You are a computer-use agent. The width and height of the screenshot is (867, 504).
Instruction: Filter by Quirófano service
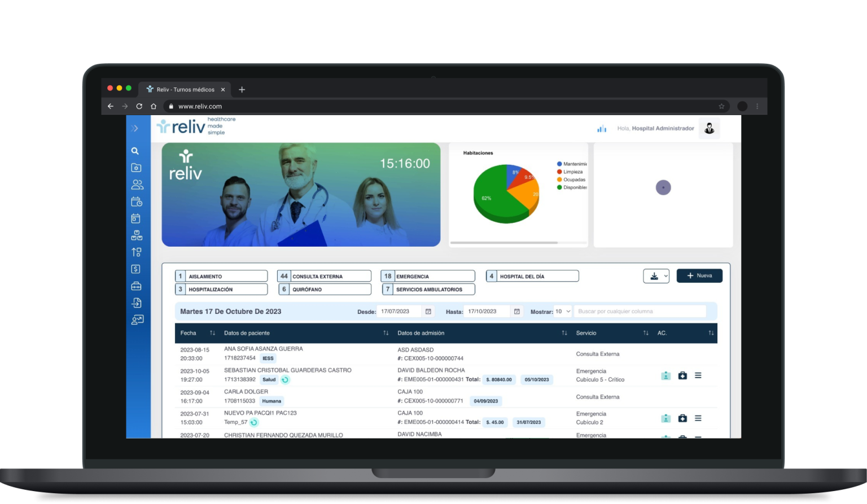[324, 289]
